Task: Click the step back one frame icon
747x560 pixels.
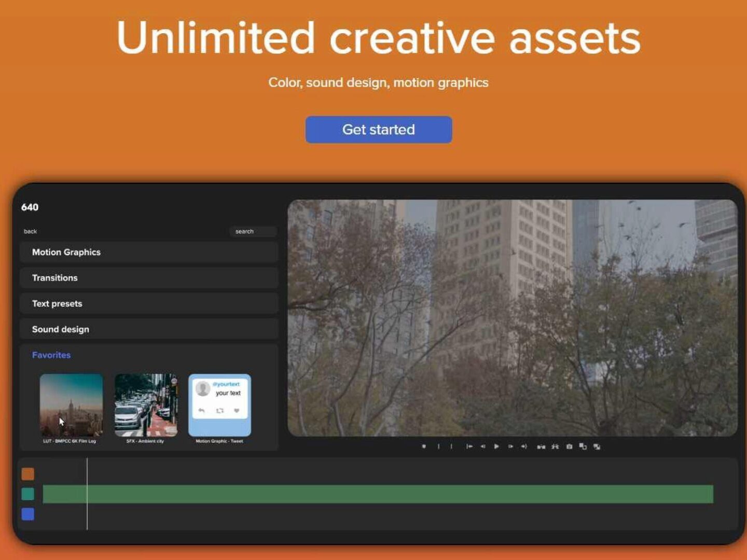Action: tap(482, 446)
